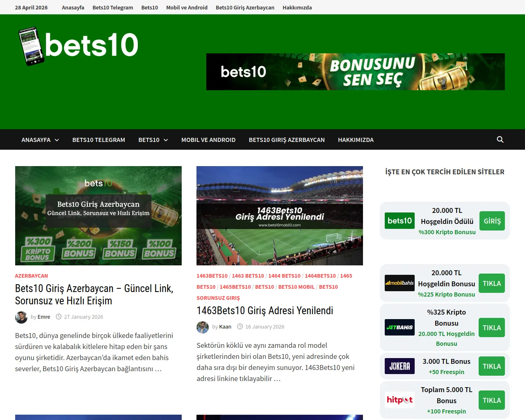Image resolution: width=525 pixels, height=420 pixels.
Task: Open Emre's author avatar
Action: [21, 317]
